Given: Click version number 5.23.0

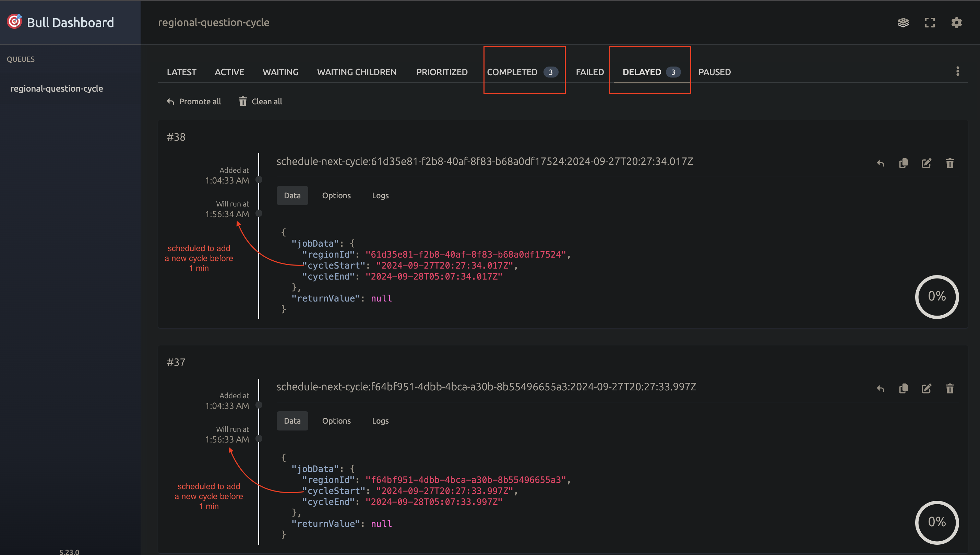Looking at the screenshot, I should click(x=69, y=552).
